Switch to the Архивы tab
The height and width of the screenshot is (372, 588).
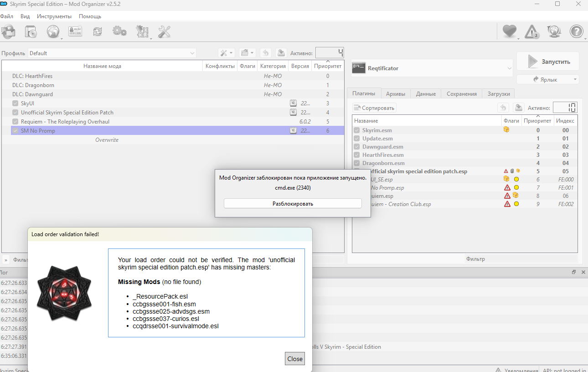tap(395, 93)
